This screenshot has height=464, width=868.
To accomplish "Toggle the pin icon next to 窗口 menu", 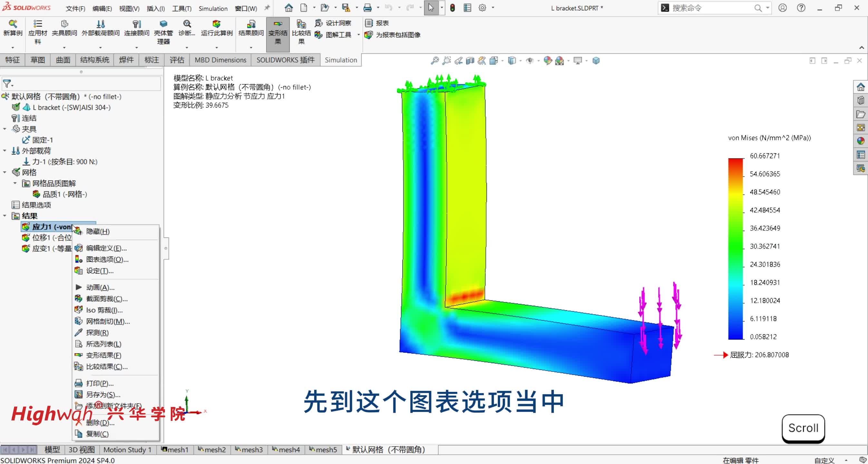I will (267, 8).
